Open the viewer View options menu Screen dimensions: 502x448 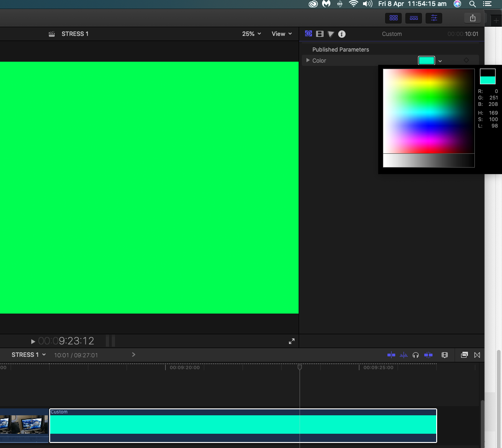[282, 34]
